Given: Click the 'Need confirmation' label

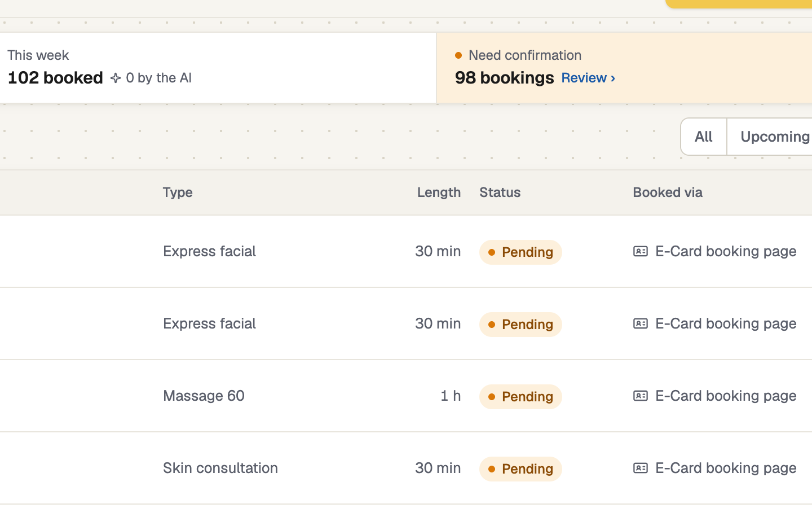Looking at the screenshot, I should point(525,55).
